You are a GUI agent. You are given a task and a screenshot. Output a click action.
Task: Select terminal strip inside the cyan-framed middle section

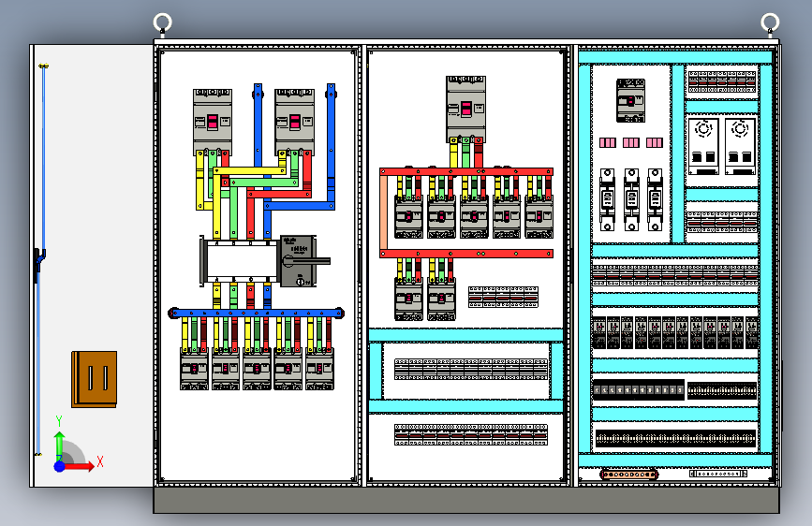pos(471,369)
